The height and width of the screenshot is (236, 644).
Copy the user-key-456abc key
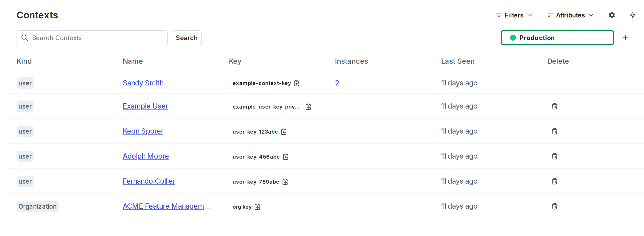pyautogui.click(x=286, y=157)
